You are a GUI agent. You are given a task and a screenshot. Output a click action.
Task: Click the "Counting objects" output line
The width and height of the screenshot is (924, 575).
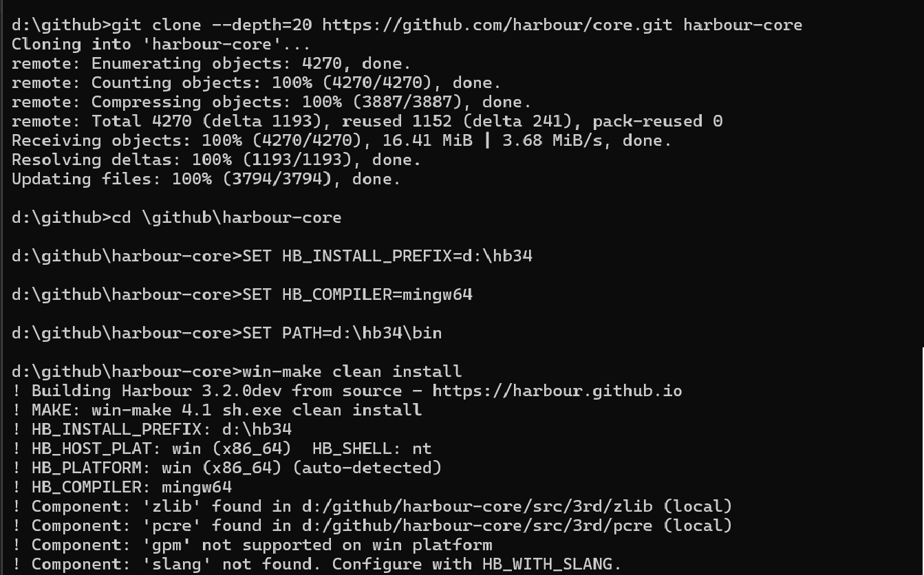coord(256,83)
